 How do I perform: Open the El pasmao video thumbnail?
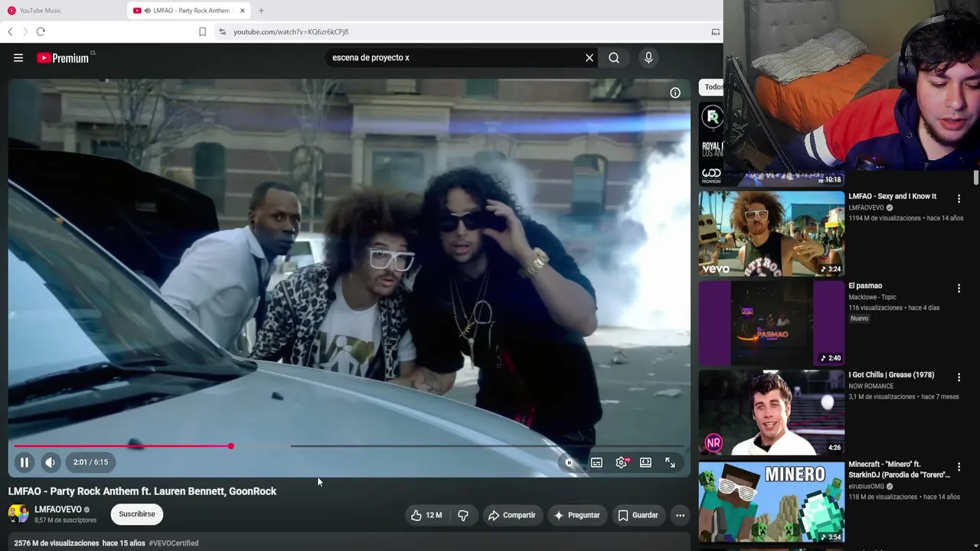(771, 323)
